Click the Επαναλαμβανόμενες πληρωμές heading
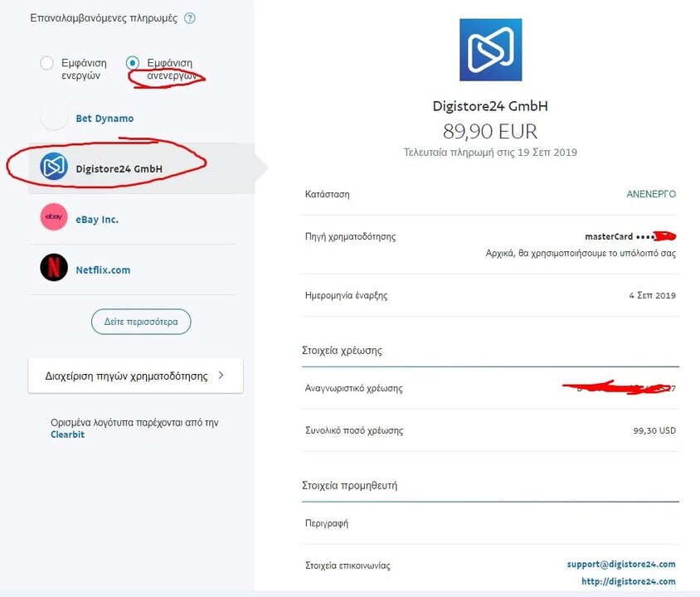The image size is (700, 597). coord(104,18)
